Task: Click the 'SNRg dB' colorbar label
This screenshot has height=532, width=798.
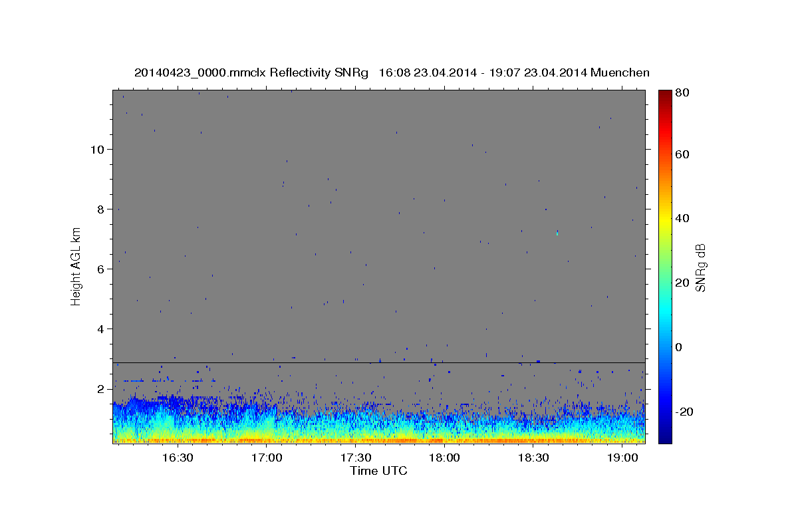Action: point(700,267)
